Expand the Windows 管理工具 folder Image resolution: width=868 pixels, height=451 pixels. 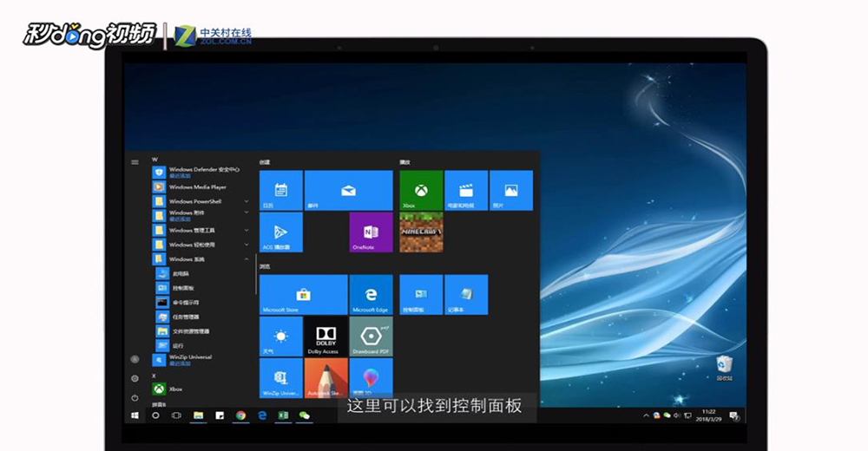pos(201,230)
